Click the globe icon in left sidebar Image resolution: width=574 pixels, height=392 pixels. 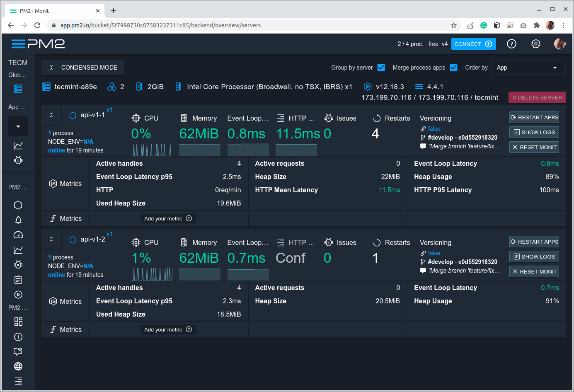[18, 366]
